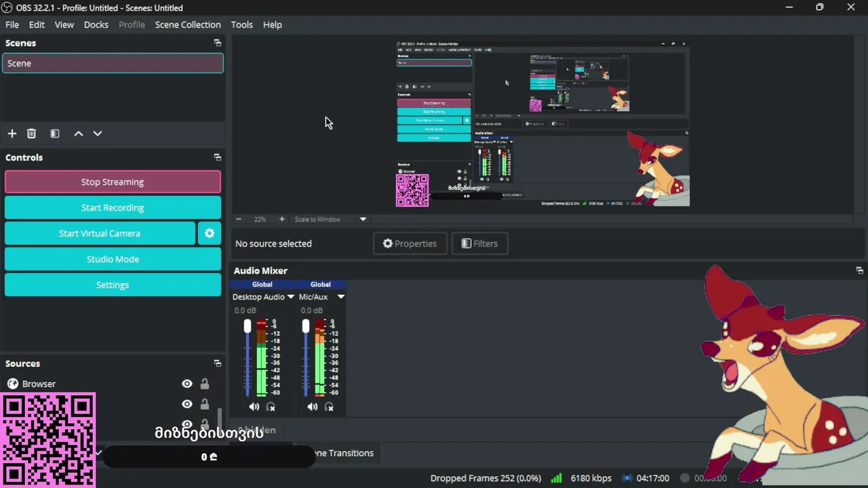Click the globe icon of the Browser source
The image size is (868, 488).
(13, 384)
